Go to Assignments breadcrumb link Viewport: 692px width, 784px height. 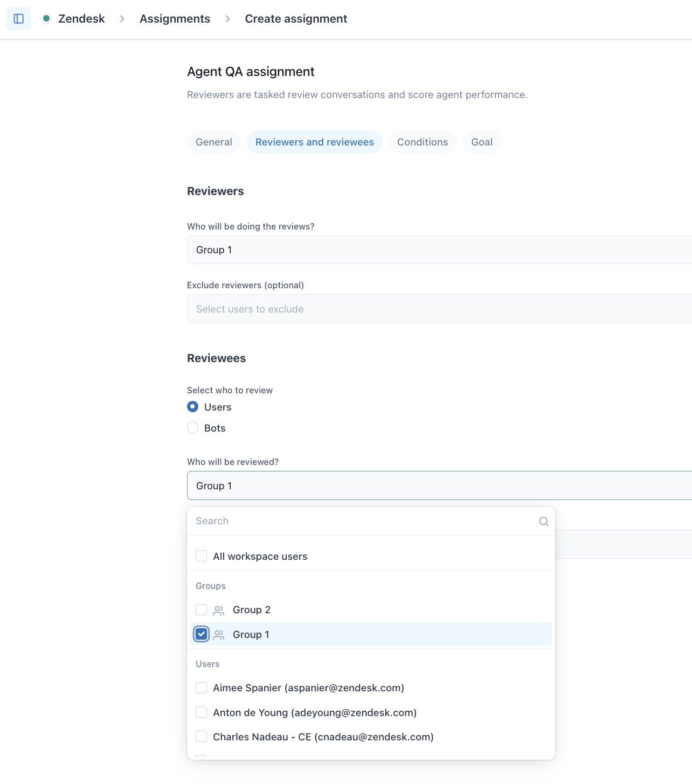(x=175, y=19)
